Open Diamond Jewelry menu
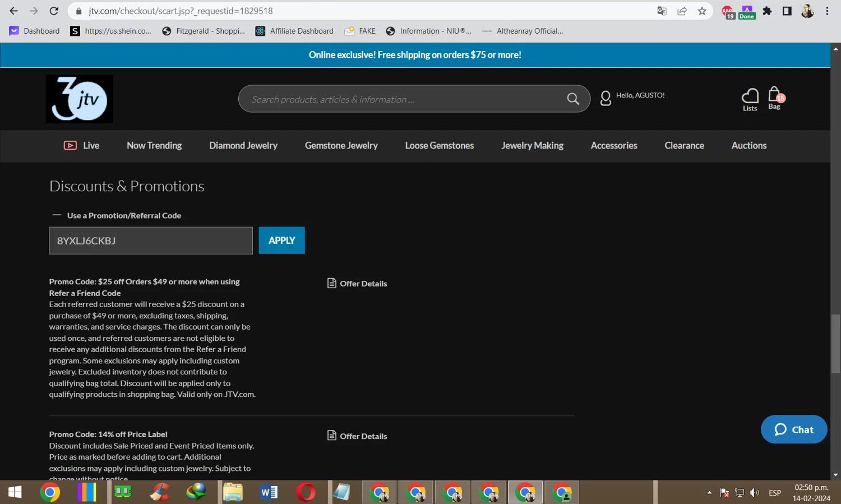The height and width of the screenshot is (504, 841). click(x=243, y=145)
